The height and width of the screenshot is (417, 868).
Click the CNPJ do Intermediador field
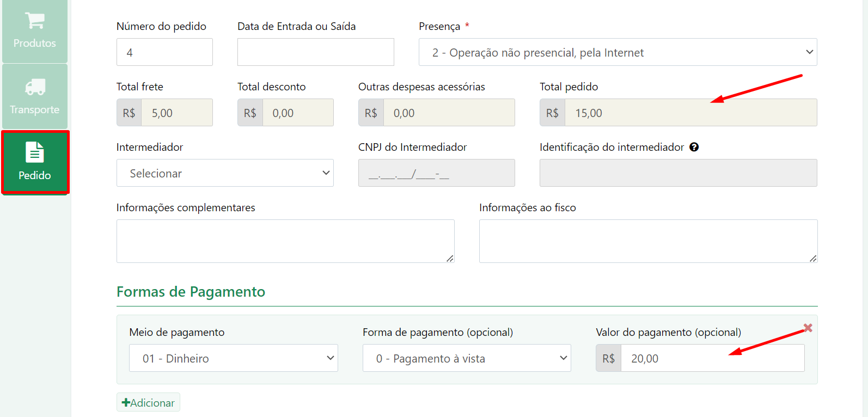point(437,173)
